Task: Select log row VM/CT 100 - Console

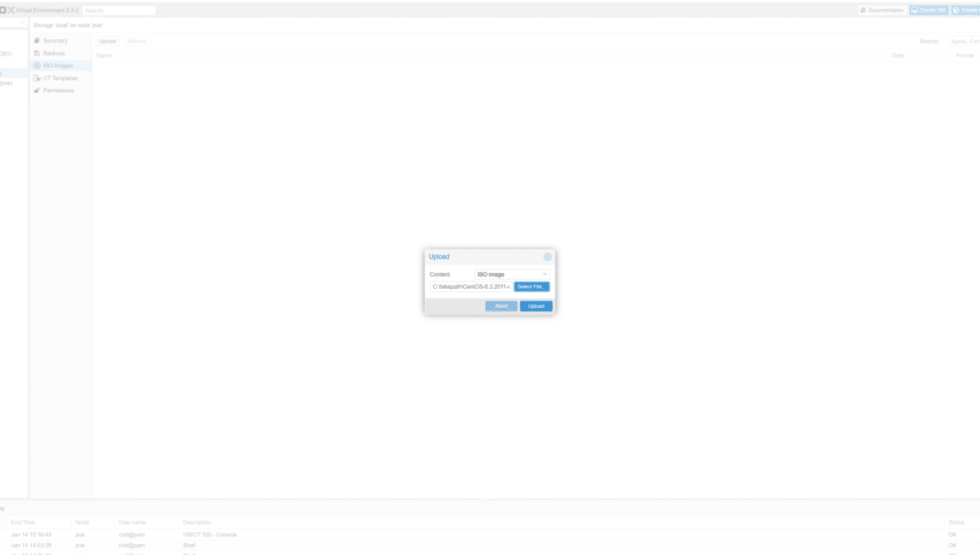Action: point(490,535)
